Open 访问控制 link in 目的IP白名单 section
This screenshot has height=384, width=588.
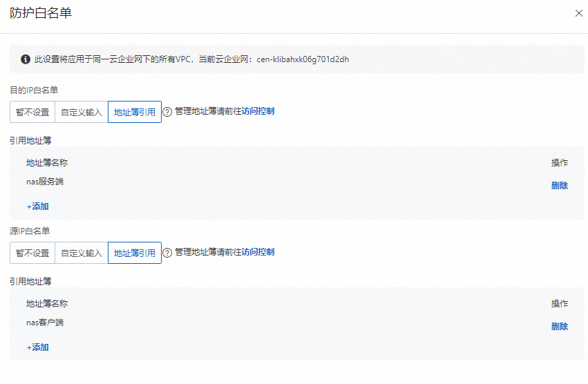(258, 111)
